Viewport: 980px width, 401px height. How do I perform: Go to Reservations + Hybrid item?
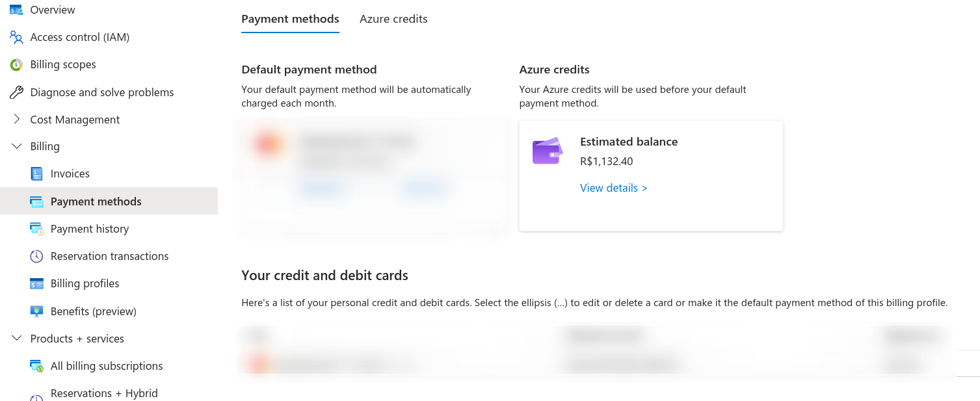pos(104,393)
